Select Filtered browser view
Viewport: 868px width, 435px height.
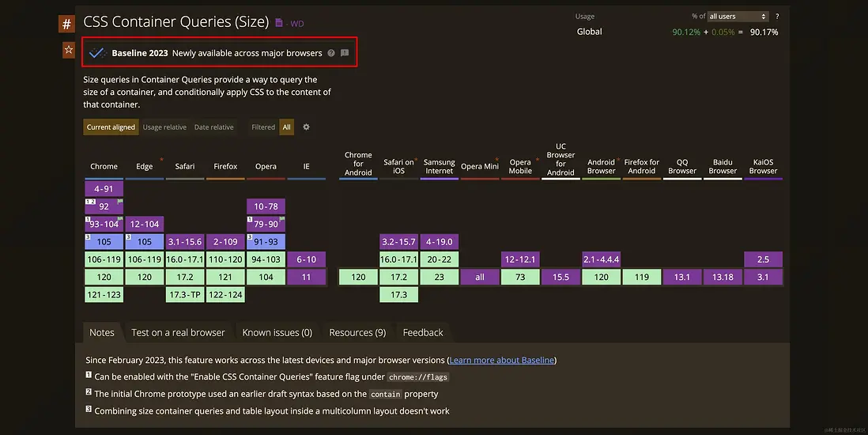point(263,127)
